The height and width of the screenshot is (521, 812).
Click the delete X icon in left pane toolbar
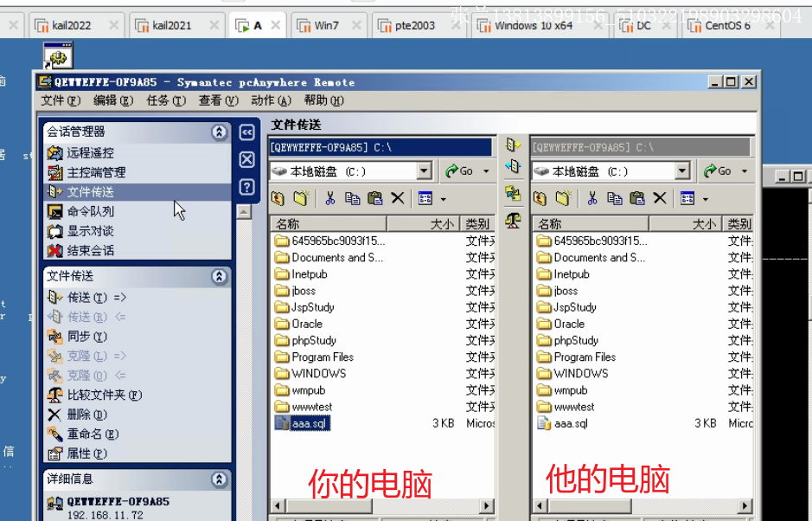click(x=397, y=198)
